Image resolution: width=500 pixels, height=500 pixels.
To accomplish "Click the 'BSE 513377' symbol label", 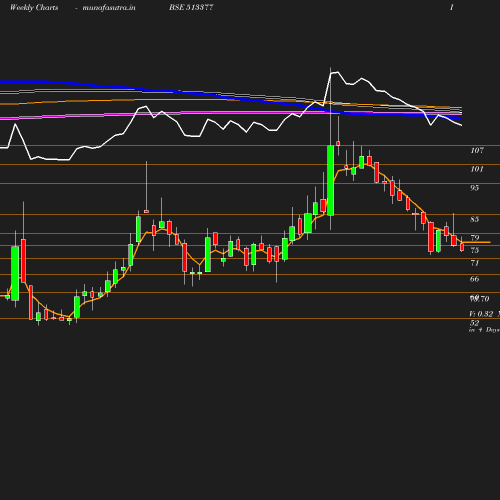I will coord(191,7).
